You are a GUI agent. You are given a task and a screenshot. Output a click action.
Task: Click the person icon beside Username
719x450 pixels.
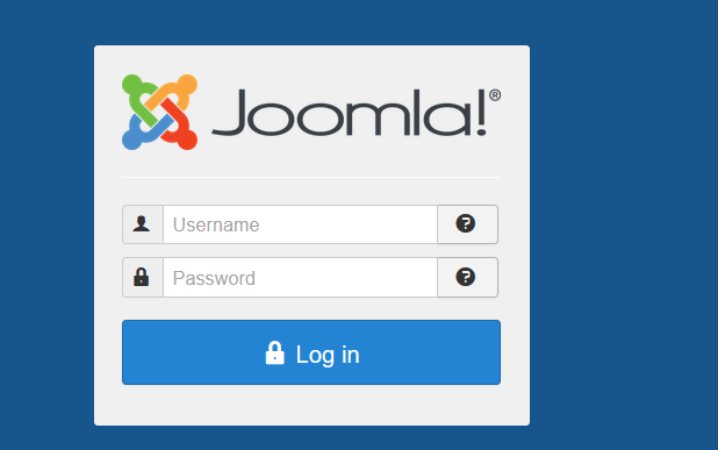141,224
